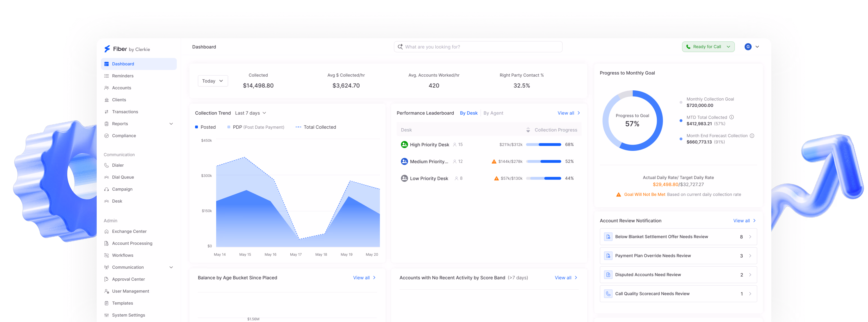Open Disputed Accounts Need Review row
This screenshot has width=868, height=322.
point(678,275)
